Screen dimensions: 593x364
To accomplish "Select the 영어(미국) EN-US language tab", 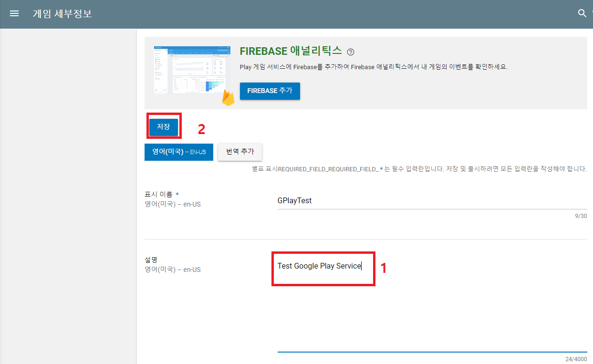I will pyautogui.click(x=179, y=152).
